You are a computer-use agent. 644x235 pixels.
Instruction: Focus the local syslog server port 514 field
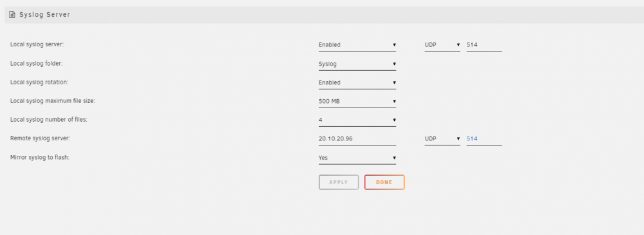484,45
